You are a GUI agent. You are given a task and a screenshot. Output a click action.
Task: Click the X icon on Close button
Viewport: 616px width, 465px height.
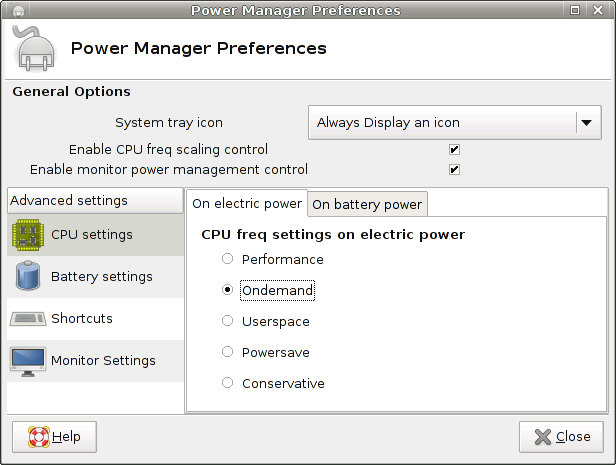click(x=541, y=437)
